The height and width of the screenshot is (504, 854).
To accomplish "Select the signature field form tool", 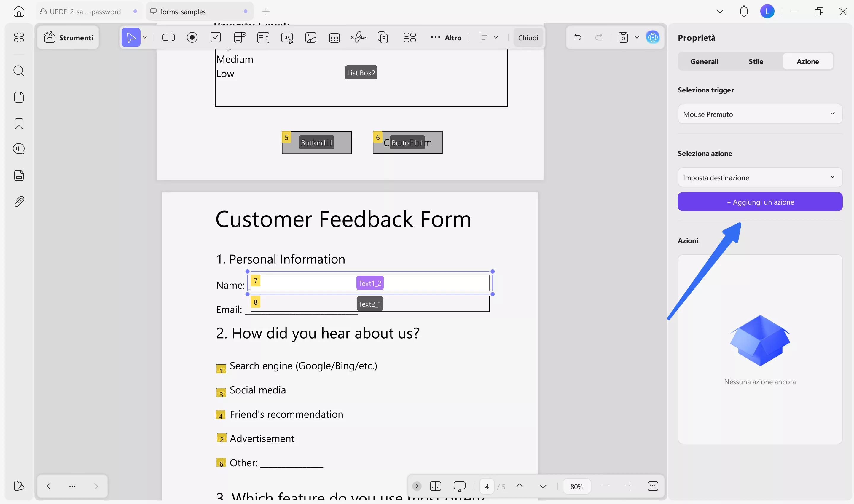I will 358,37.
